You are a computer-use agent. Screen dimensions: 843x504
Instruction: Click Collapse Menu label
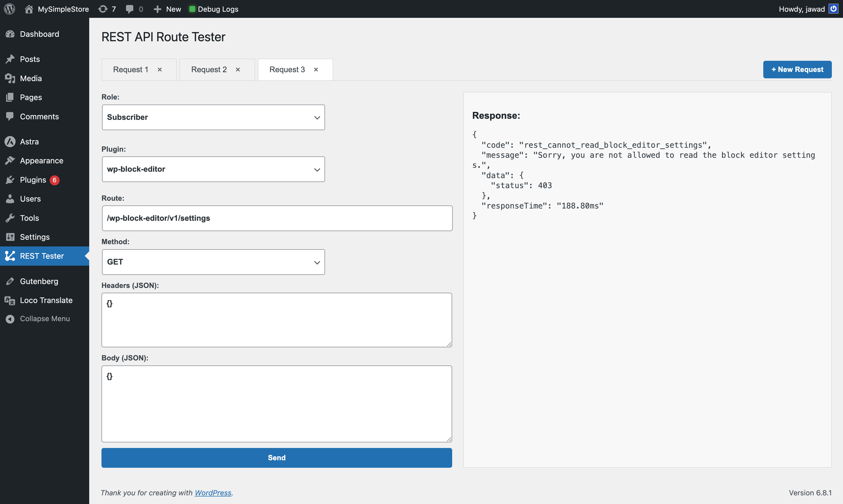(45, 319)
